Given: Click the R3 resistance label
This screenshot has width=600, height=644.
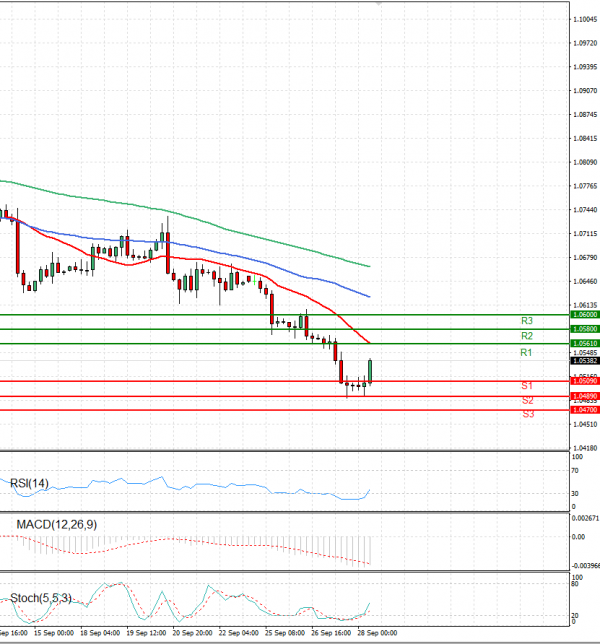Looking at the screenshot, I should coord(527,321).
